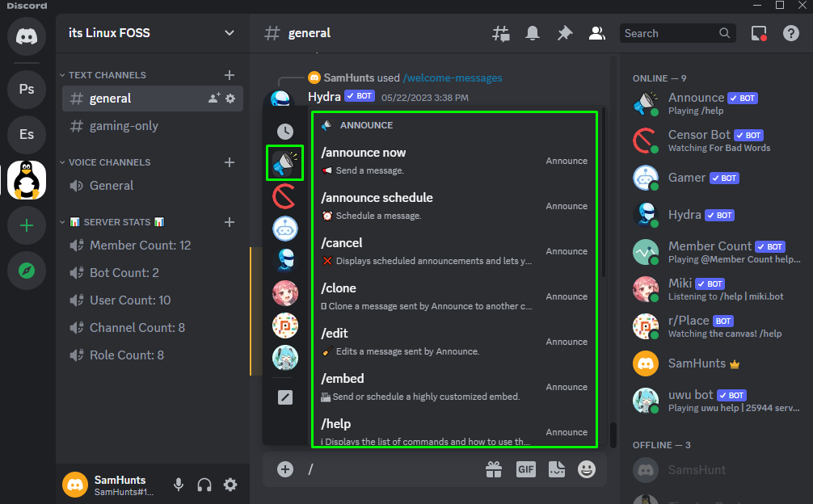Choose the /edit command
Image resolution: width=813 pixels, height=504 pixels.
(x=454, y=342)
